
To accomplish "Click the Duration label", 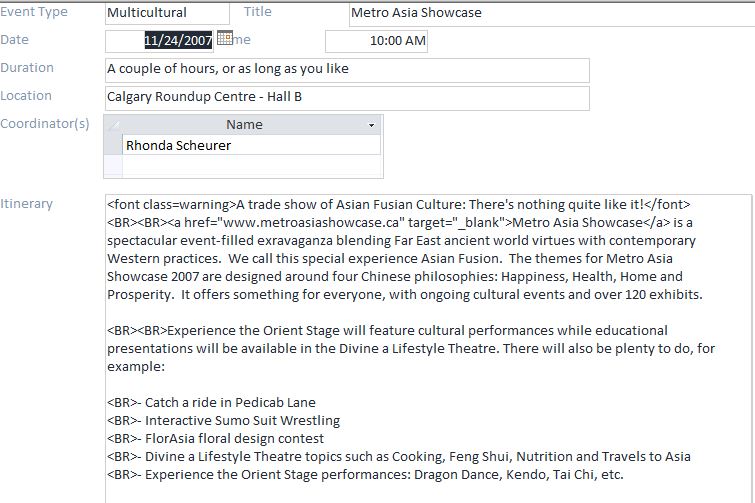I will (27, 67).
